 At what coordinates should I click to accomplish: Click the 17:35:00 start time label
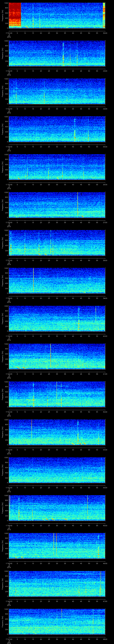(9, 184)
